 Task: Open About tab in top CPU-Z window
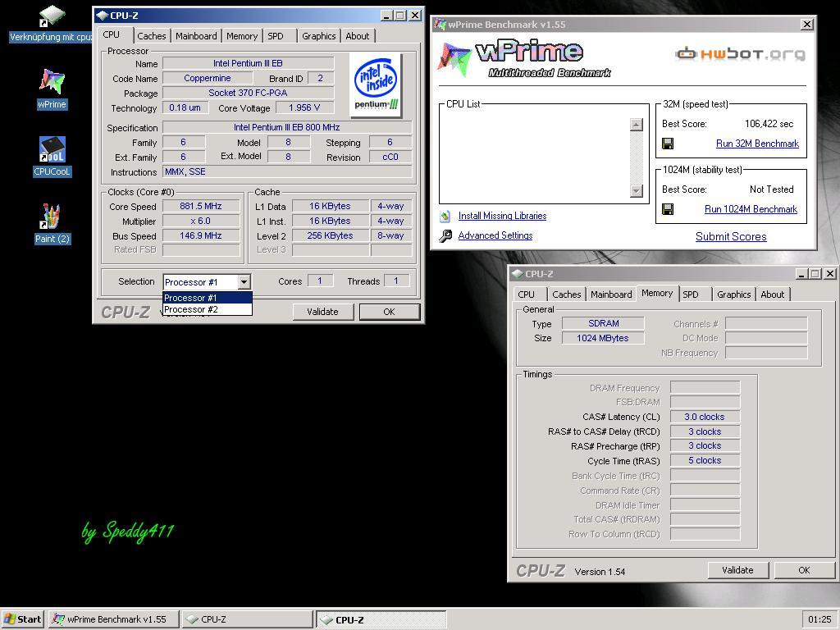click(x=358, y=36)
